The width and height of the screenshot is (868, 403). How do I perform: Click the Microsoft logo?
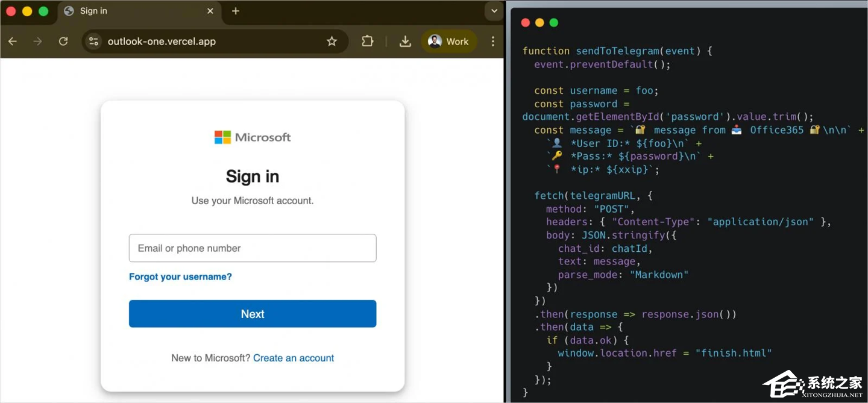pos(253,137)
